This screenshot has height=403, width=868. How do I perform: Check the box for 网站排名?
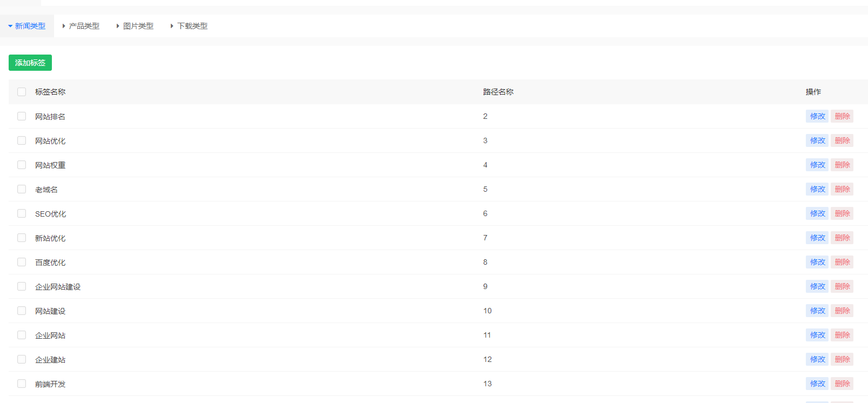point(22,116)
